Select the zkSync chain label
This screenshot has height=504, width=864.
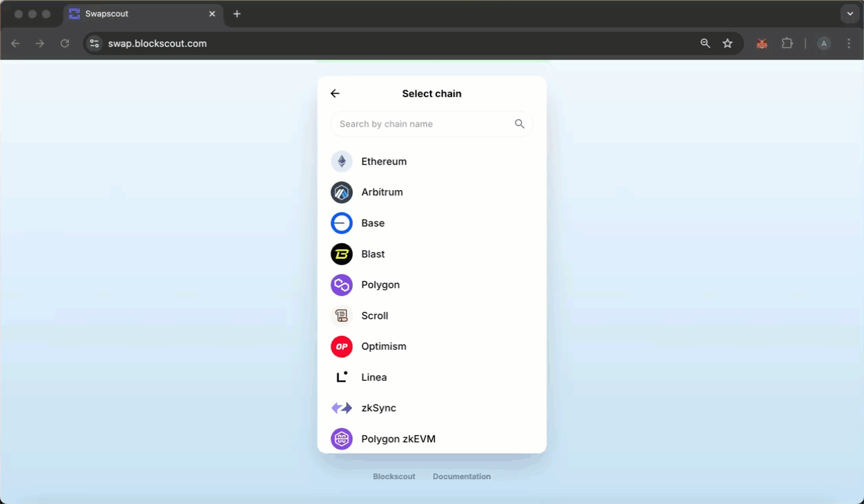pyautogui.click(x=378, y=408)
